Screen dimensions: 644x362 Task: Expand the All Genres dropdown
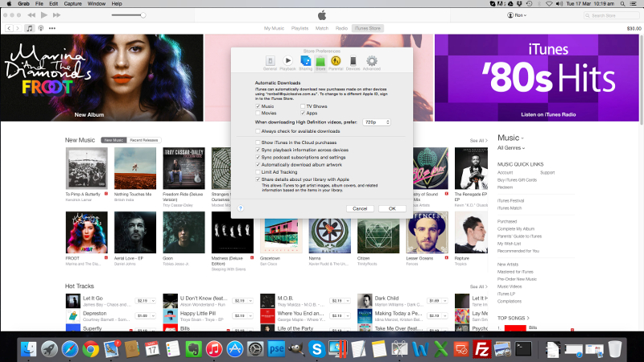(511, 148)
